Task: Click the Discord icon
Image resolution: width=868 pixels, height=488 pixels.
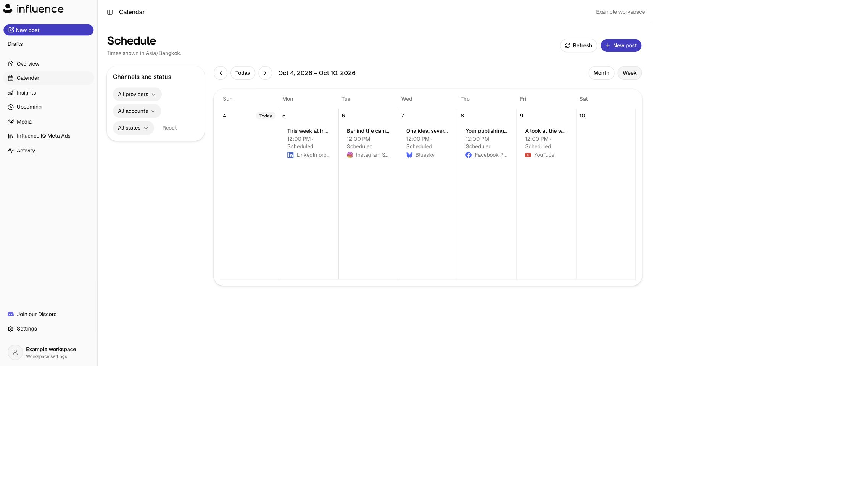Action: pyautogui.click(x=11, y=314)
